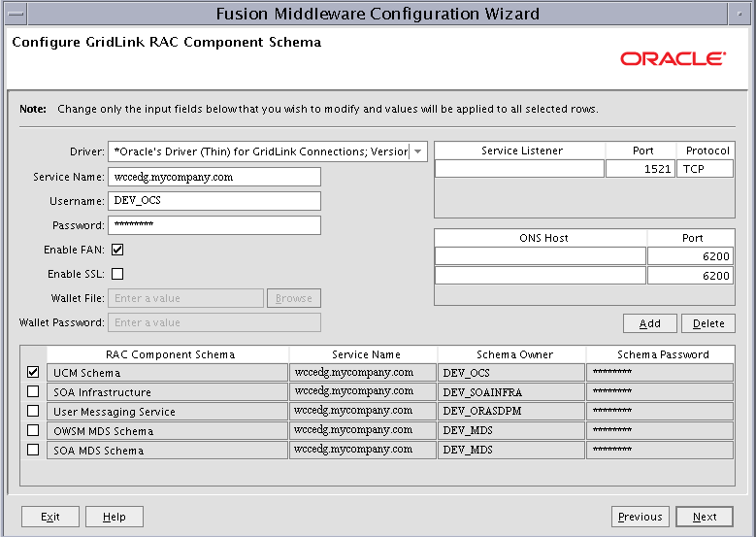This screenshot has width=756, height=537.
Task: Select the SOA MDS Schema cell
Action: pyautogui.click(x=167, y=450)
